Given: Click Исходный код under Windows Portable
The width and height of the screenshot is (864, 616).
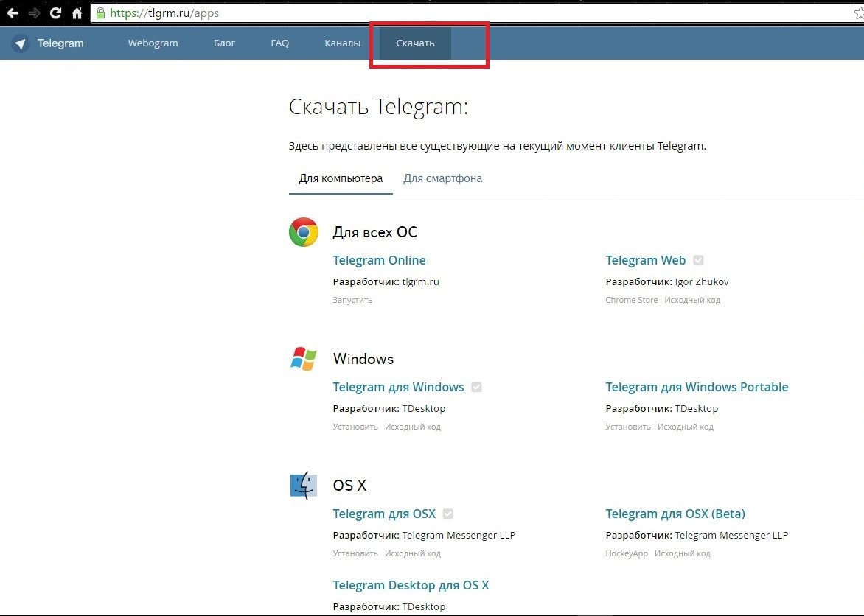Looking at the screenshot, I should [686, 427].
